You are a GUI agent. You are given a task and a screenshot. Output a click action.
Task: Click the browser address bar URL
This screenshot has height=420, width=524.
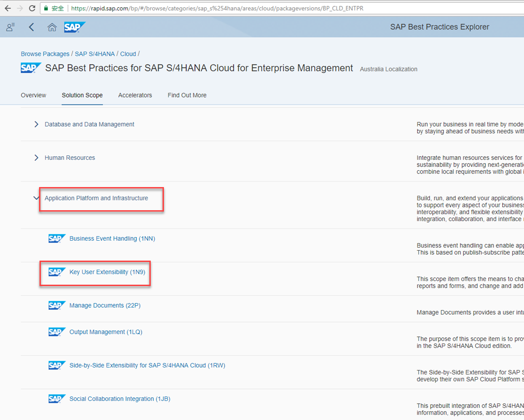coord(217,8)
